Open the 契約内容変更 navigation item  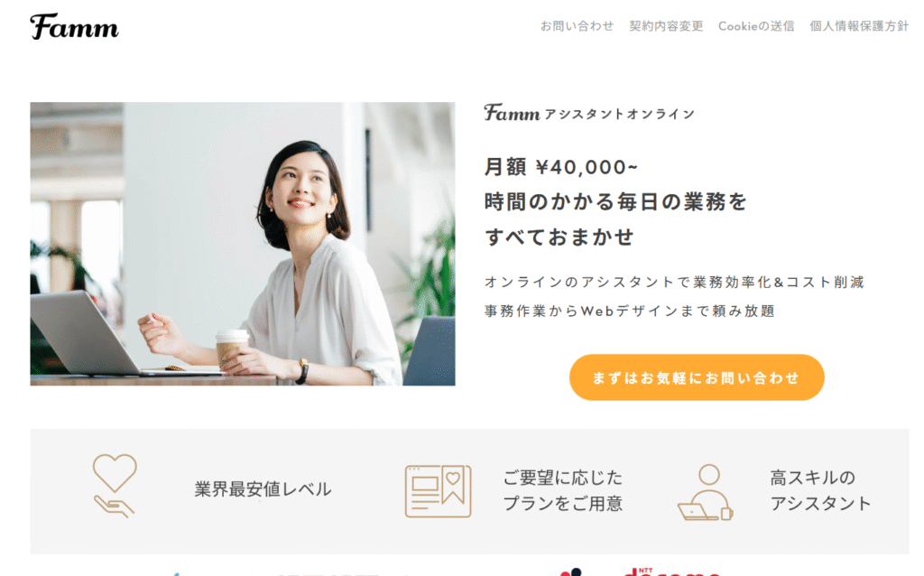click(x=666, y=26)
